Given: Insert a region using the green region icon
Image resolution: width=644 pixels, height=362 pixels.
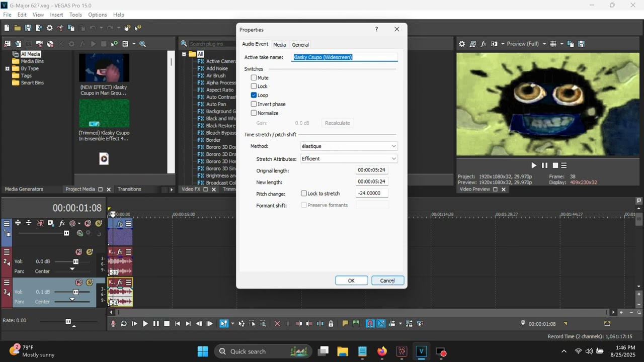Looking at the screenshot, I should [x=356, y=324].
